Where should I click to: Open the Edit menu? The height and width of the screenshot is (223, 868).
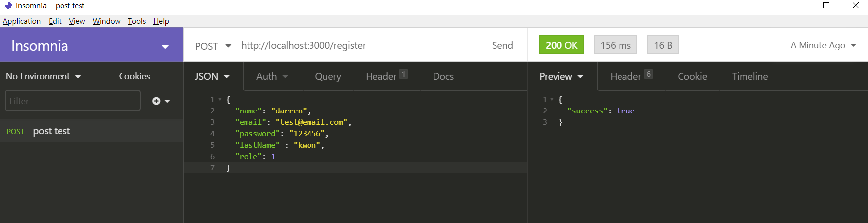coord(55,21)
